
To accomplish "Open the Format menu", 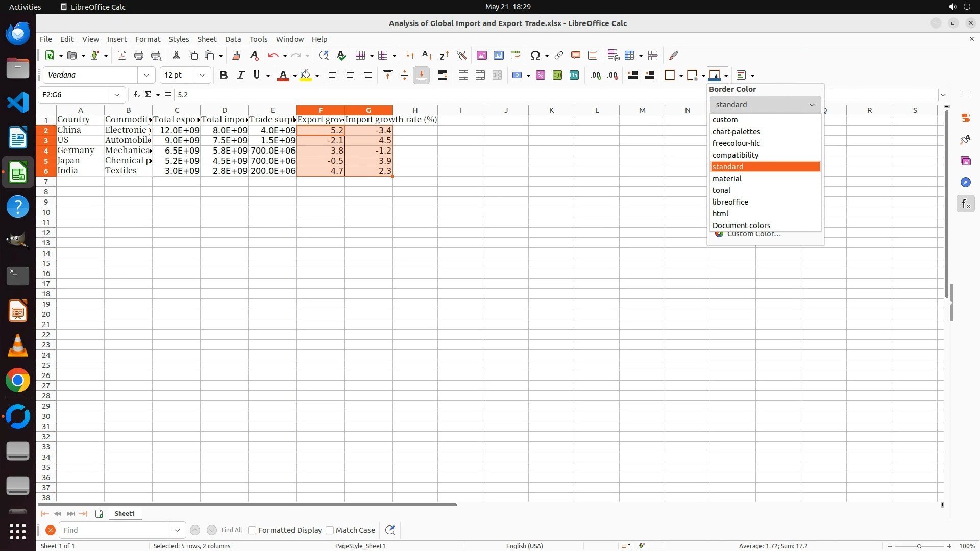I will [148, 39].
